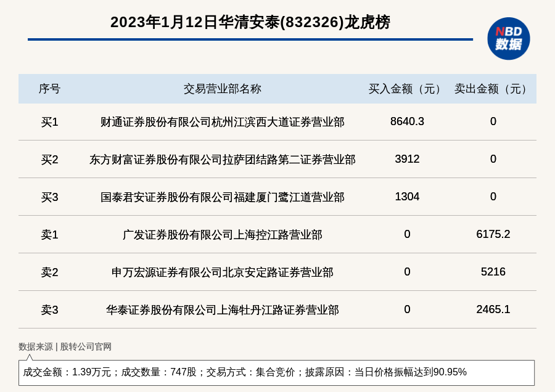Select the 卖2 row label
This screenshot has height=392, width=555.
(x=49, y=272)
